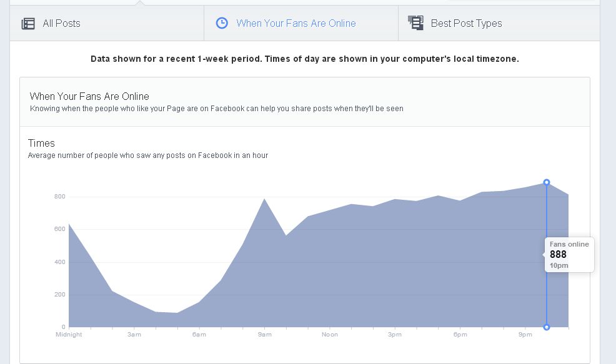The height and width of the screenshot is (364, 616).
Task: Click the 9am time axis label
Action: (x=264, y=335)
